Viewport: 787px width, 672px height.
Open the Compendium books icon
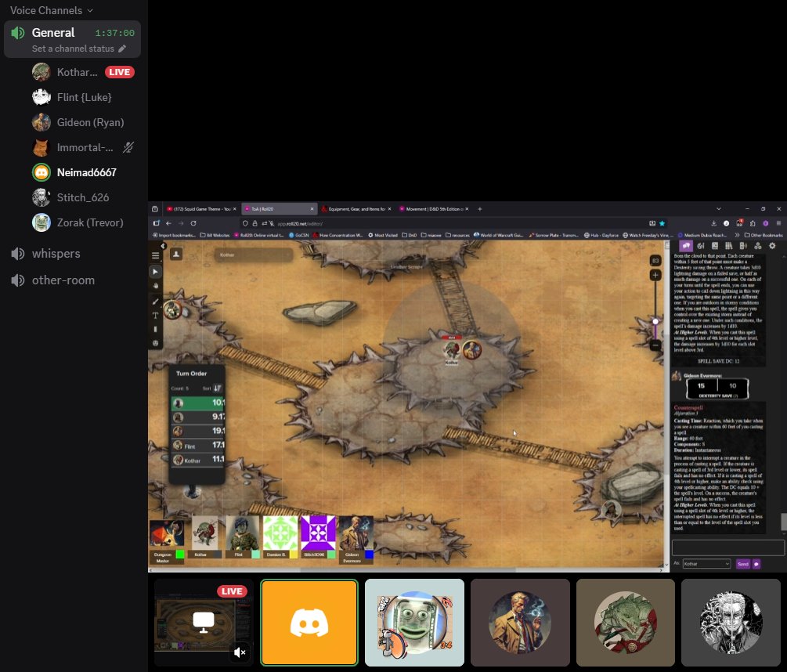pos(729,245)
